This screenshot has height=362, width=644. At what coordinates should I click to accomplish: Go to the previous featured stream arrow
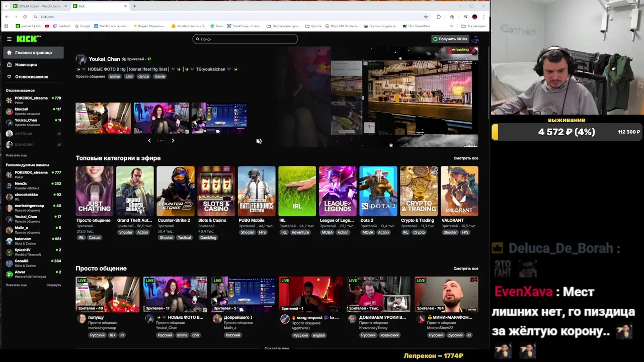tap(149, 141)
